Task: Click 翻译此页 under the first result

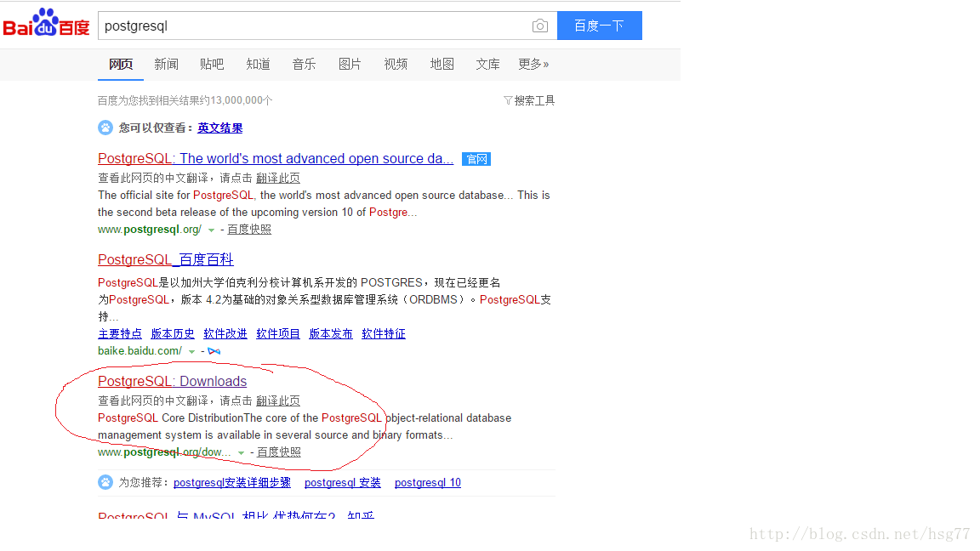Action: (278, 178)
